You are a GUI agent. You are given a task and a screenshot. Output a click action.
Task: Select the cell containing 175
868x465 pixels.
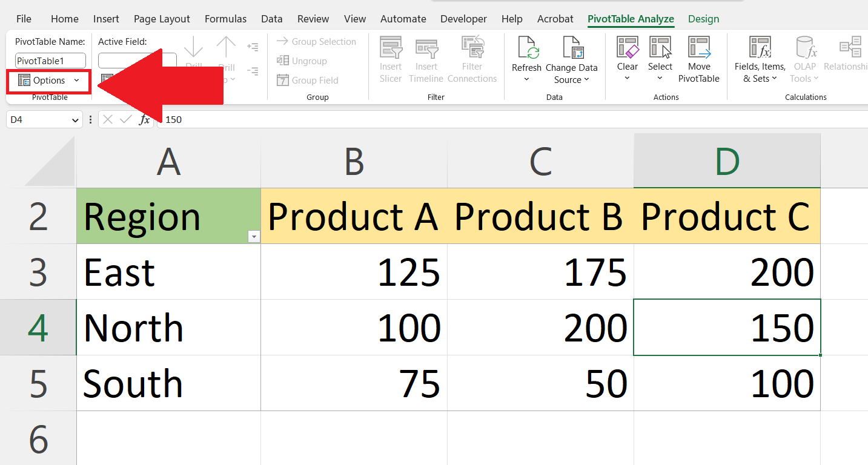tap(540, 272)
